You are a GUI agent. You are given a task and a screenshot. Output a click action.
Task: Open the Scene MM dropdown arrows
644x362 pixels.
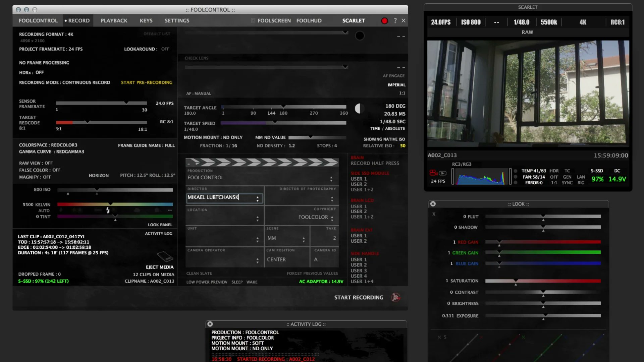(304, 239)
